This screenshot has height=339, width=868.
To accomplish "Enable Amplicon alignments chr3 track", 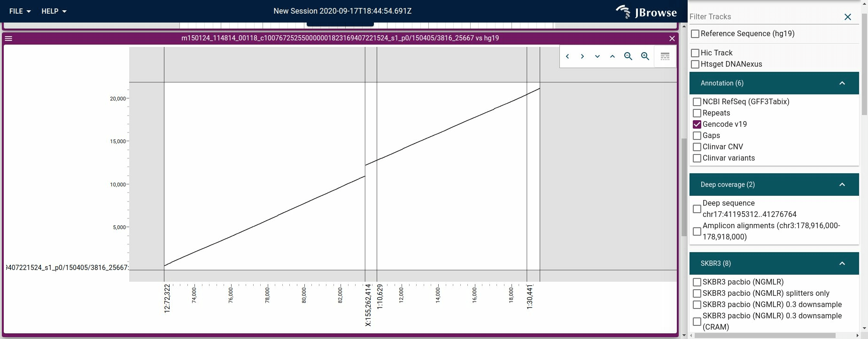I will [697, 231].
